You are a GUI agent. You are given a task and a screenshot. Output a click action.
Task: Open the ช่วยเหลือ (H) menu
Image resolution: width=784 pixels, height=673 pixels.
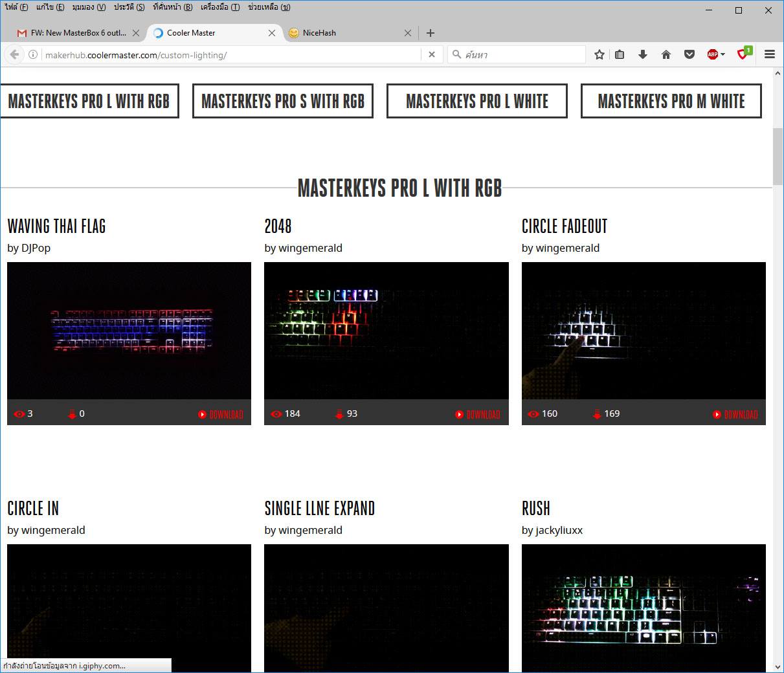269,7
